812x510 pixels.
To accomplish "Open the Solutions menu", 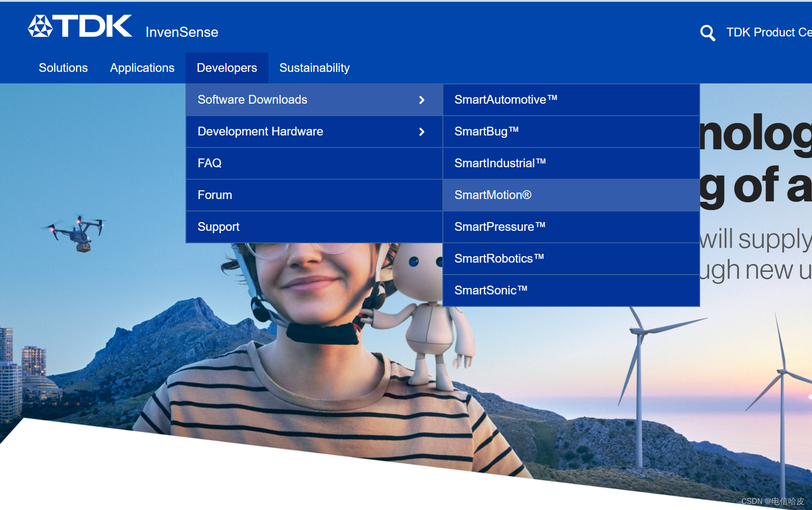I will pyautogui.click(x=63, y=68).
